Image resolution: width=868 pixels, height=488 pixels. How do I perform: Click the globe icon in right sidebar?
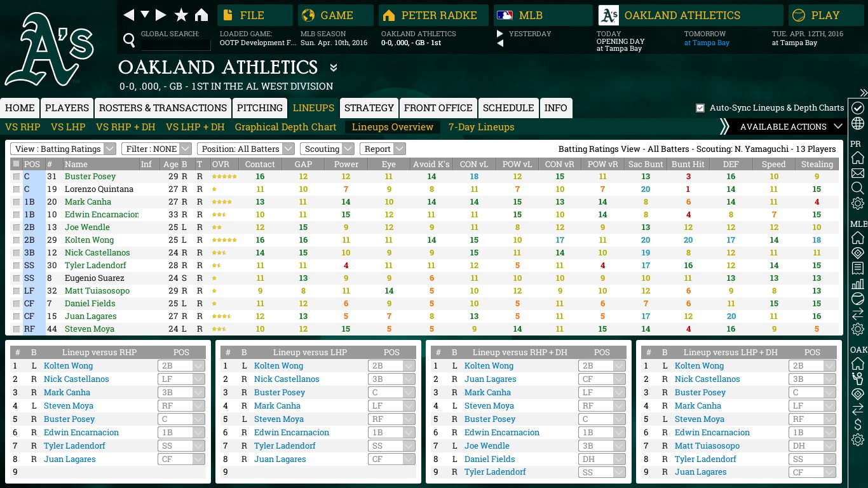858,123
